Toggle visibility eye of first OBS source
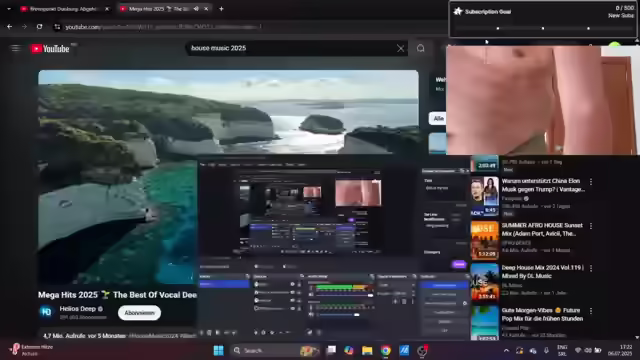Image resolution: width=640 pixels, height=360 pixels. (x=292, y=284)
